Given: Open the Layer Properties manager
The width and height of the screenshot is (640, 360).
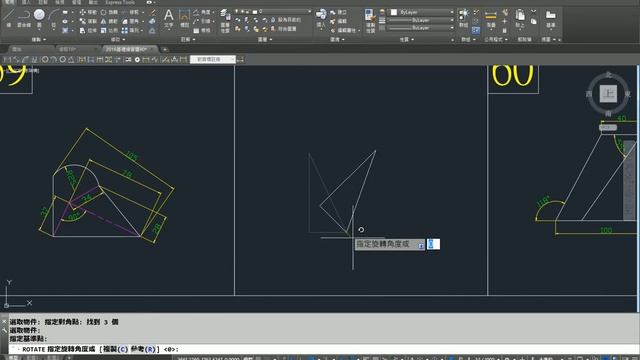Looking at the screenshot, I should 225,20.
